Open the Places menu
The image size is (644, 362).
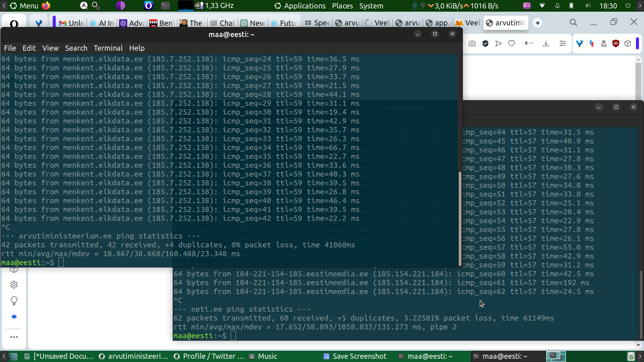pyautogui.click(x=343, y=6)
